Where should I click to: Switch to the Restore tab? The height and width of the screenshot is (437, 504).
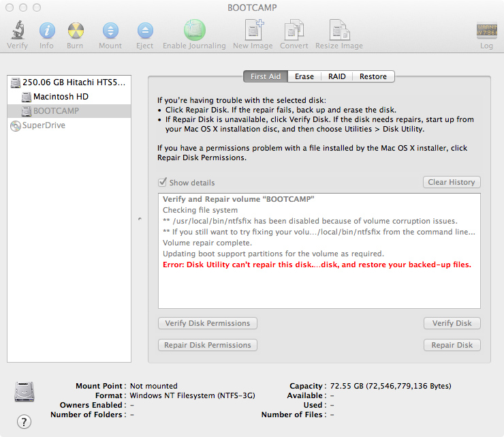373,76
